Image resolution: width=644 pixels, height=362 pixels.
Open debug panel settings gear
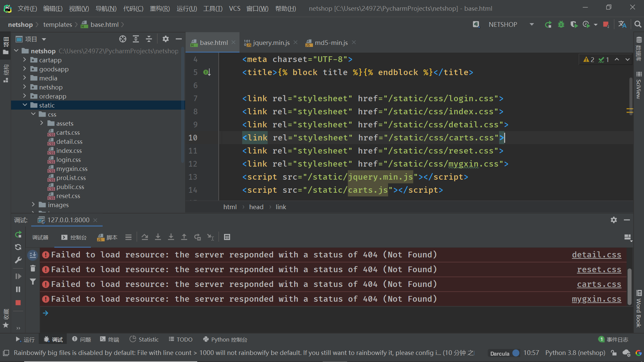pyautogui.click(x=614, y=220)
